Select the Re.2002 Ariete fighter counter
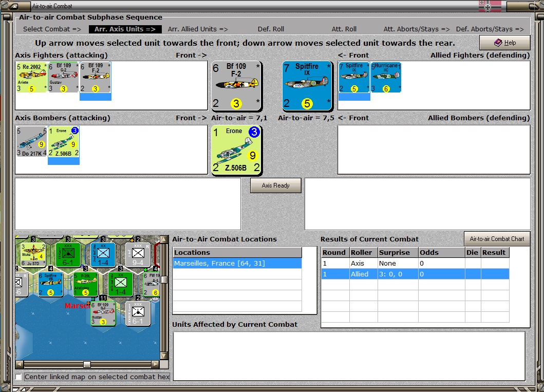This screenshot has height=392, width=544. point(31,78)
